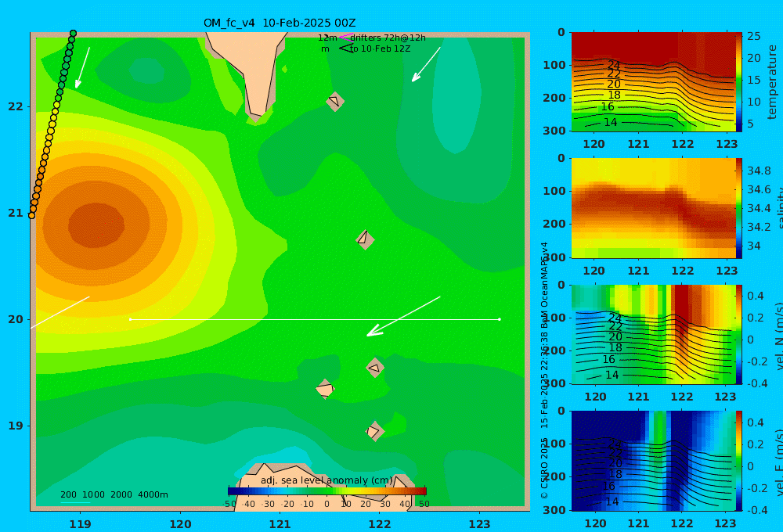Open the northward velocity section panel

[653, 334]
